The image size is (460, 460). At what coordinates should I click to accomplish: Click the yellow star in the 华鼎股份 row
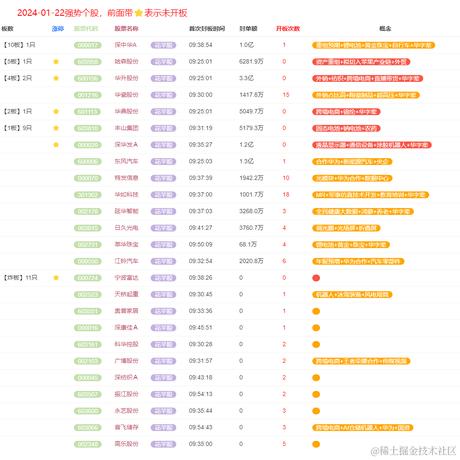pyautogui.click(x=56, y=112)
